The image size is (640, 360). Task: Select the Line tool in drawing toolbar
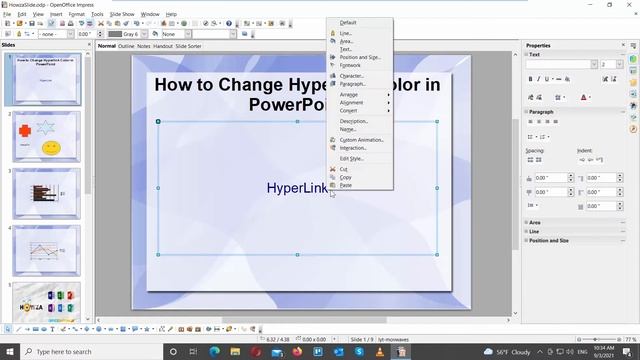18,329
